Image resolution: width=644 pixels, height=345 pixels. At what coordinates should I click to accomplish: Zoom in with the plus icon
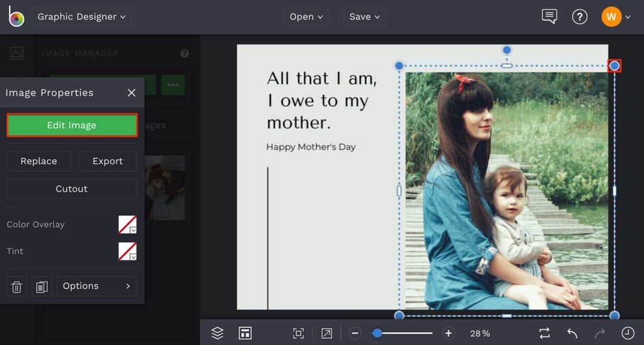click(x=448, y=333)
